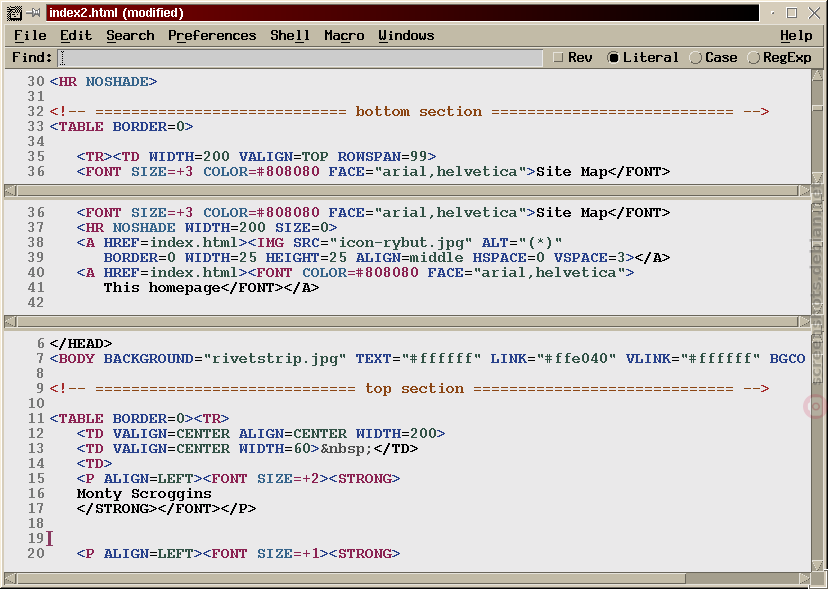This screenshot has width=828, height=589.
Task: Click the pin icon in title bar
Action: (x=34, y=12)
